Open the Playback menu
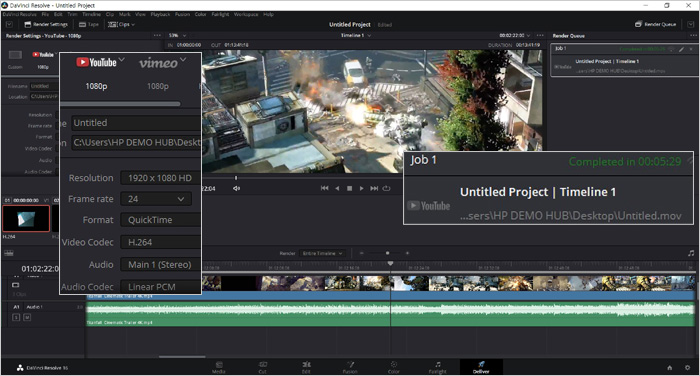Screen dimensions: 700x376 pyautogui.click(x=160, y=14)
